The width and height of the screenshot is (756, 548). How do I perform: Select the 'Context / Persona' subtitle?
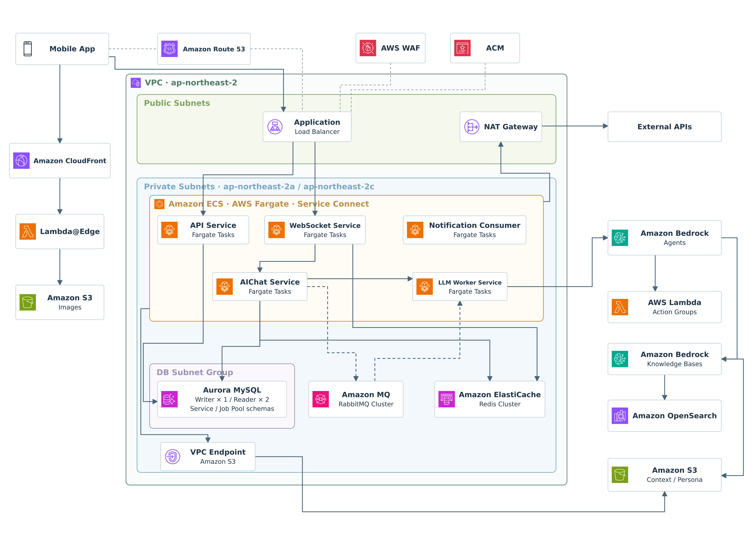point(675,480)
